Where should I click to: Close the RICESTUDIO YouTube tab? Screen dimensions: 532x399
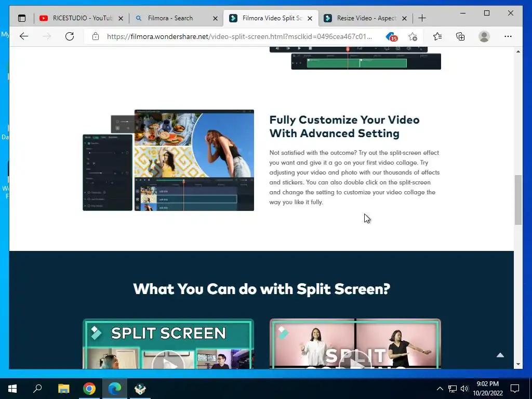pyautogui.click(x=121, y=18)
